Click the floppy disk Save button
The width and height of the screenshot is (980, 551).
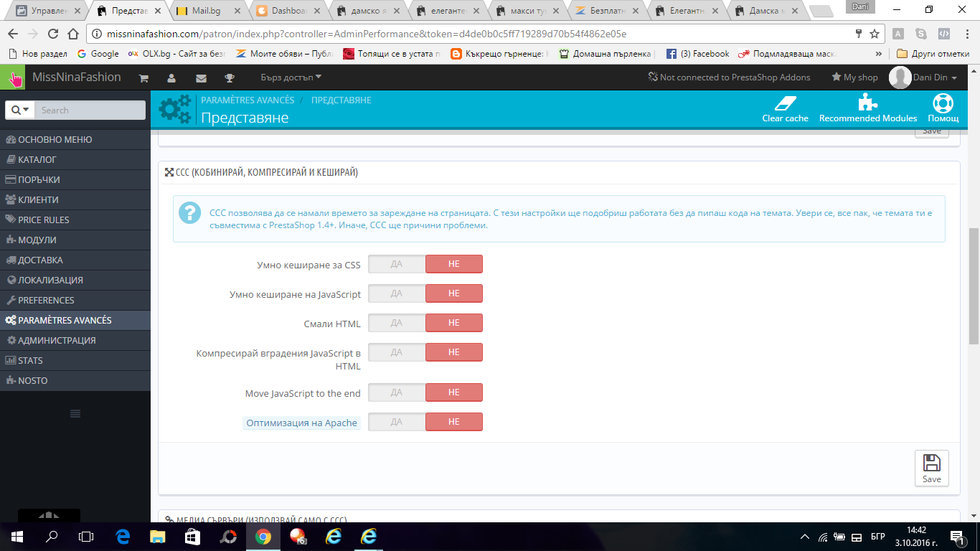pos(932,468)
